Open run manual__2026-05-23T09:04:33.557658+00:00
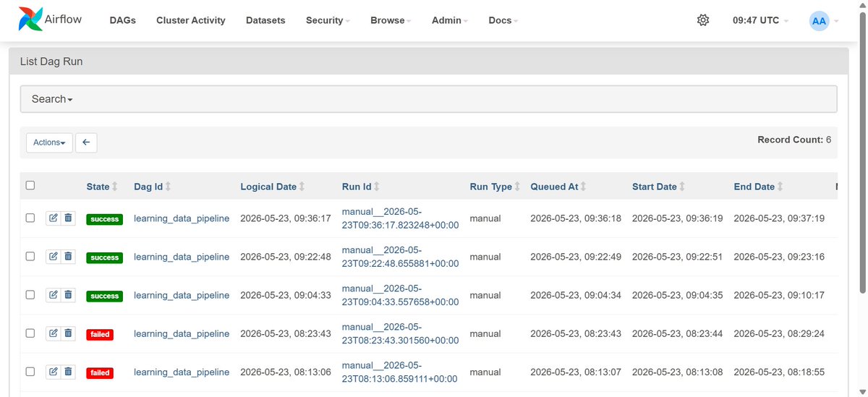868x397 pixels. tap(400, 294)
